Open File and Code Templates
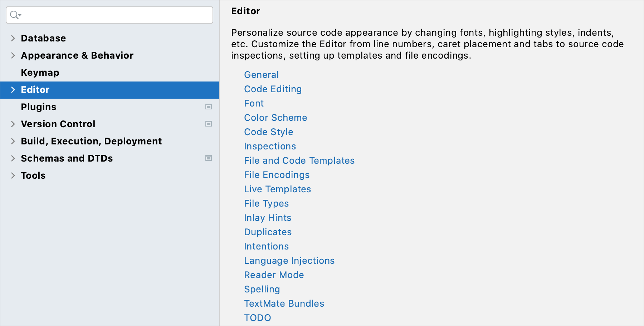The height and width of the screenshot is (326, 644). (x=299, y=160)
